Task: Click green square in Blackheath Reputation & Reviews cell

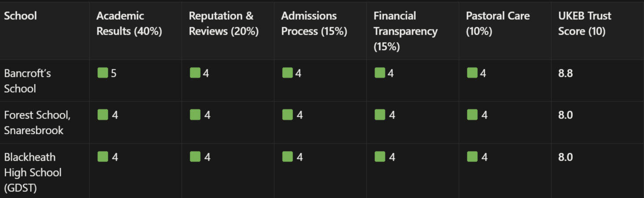Action: point(195,157)
